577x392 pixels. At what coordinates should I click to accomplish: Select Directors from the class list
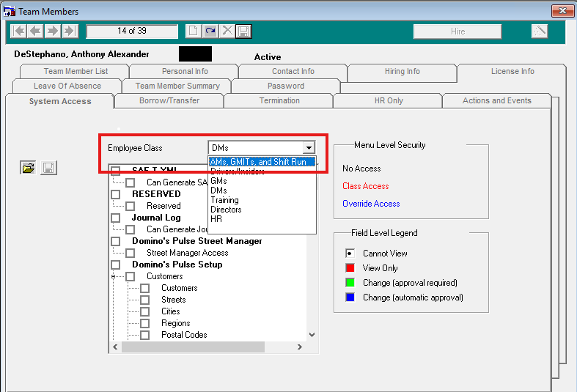pos(226,210)
